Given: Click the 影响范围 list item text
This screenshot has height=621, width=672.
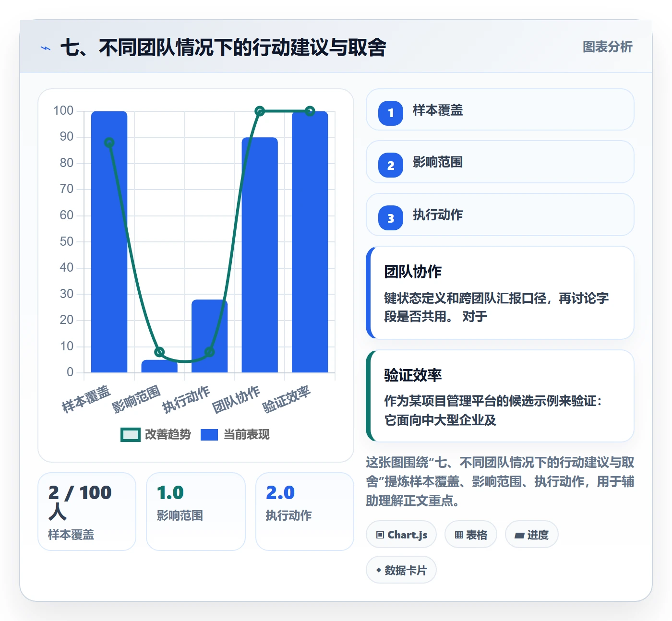Looking at the screenshot, I should click(x=438, y=162).
